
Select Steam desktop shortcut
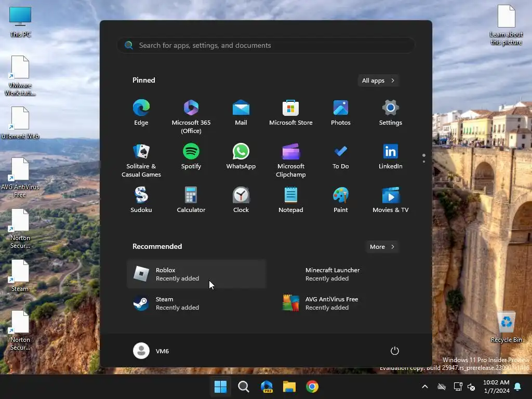coord(20,275)
